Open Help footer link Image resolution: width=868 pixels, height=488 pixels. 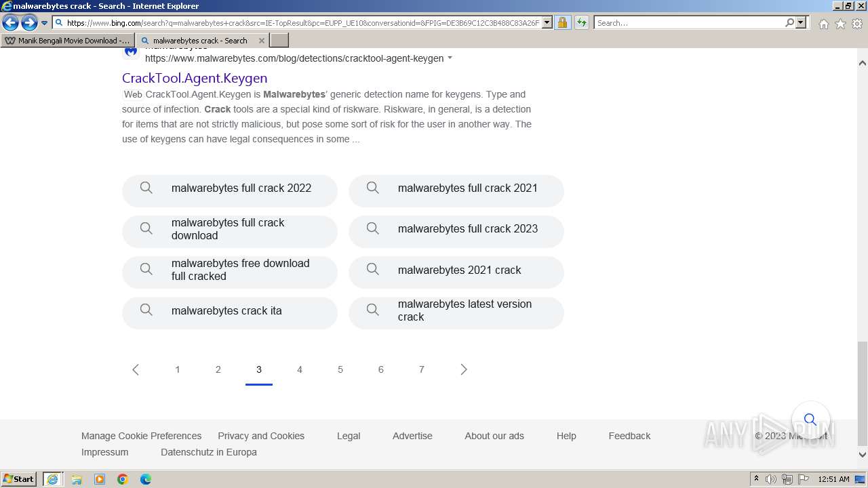point(566,436)
